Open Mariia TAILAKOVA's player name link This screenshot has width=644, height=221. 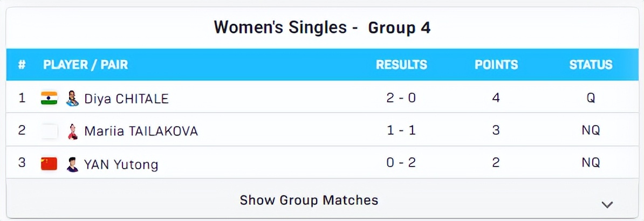tap(141, 131)
